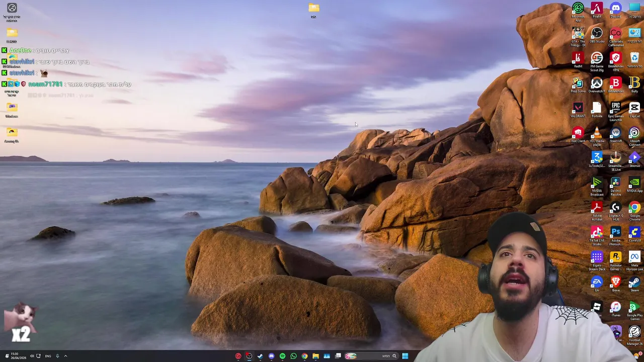Open StreamElements SE.Live shortcut
Viewport: 644px width, 362px height.
616,162
